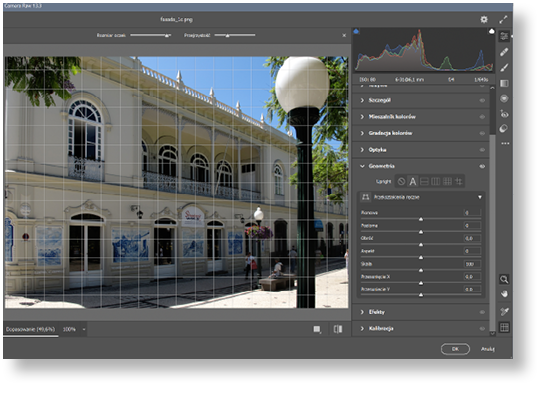The image size is (540, 394).
Task: Click the Poziome horizontal slider handle
Action: tap(421, 232)
